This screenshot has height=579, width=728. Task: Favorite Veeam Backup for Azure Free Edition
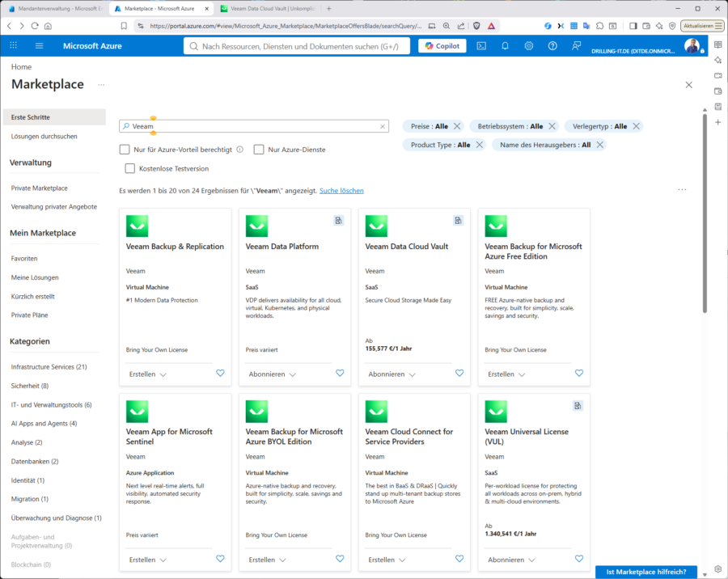[x=579, y=373]
